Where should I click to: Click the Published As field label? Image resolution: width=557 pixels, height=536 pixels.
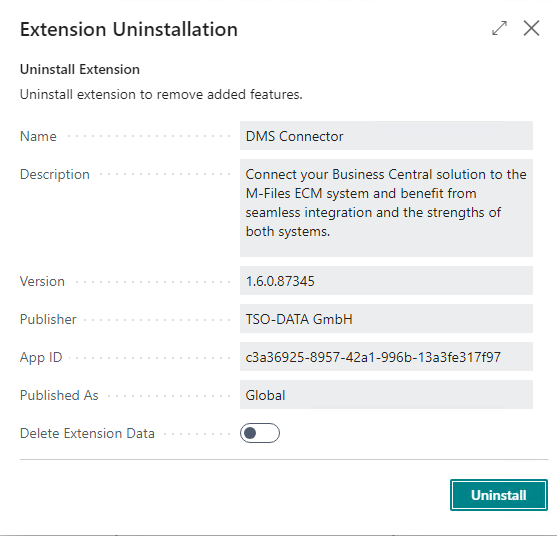pos(59,395)
